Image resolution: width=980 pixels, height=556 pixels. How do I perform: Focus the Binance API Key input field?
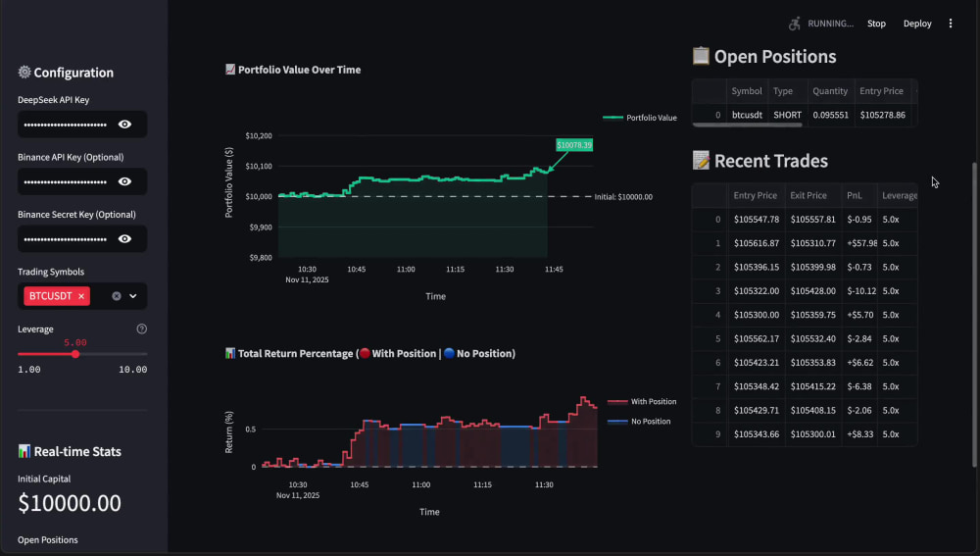[68, 182]
